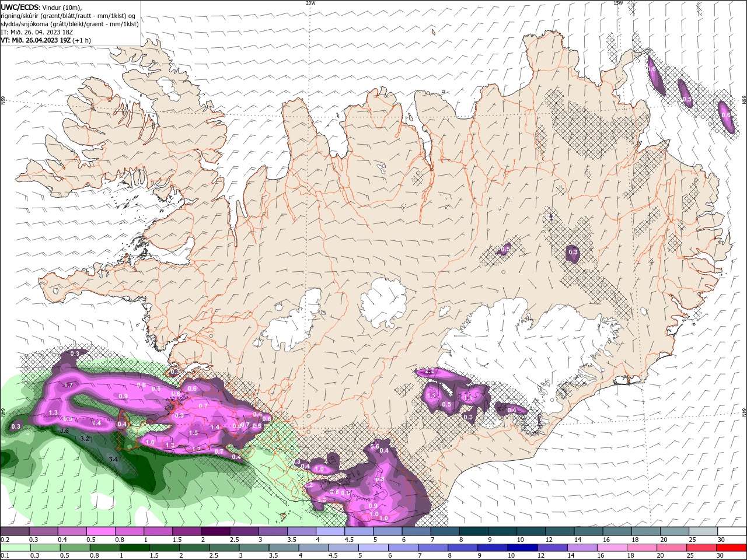Click the 'slydda/snjókoma' legend description line
The width and height of the screenshot is (747, 560).
pyautogui.click(x=69, y=24)
